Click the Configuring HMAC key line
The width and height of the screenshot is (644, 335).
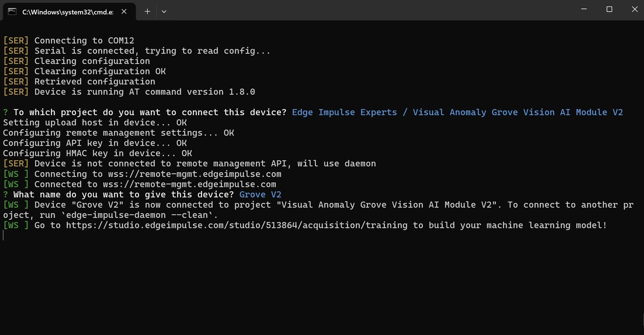coord(98,153)
